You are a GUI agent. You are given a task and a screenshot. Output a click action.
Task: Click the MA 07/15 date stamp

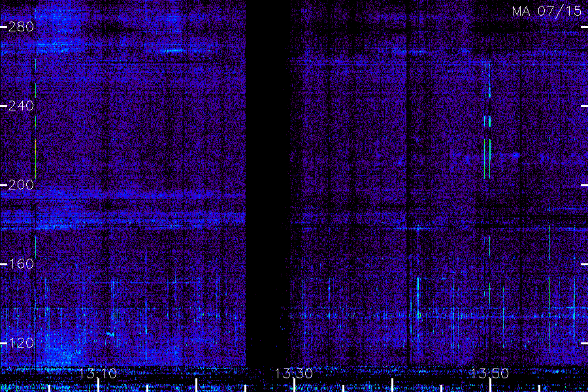pyautogui.click(x=546, y=11)
